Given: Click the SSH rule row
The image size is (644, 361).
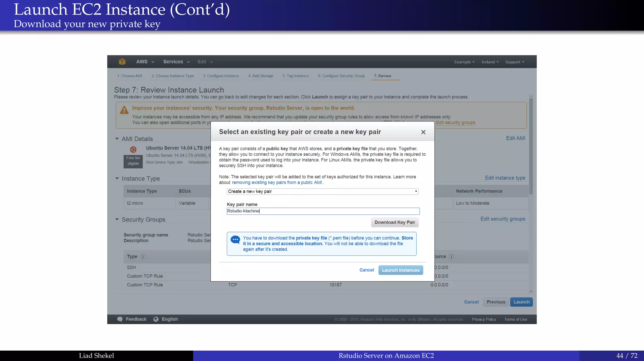Looking at the screenshot, I should pyautogui.click(x=131, y=268).
